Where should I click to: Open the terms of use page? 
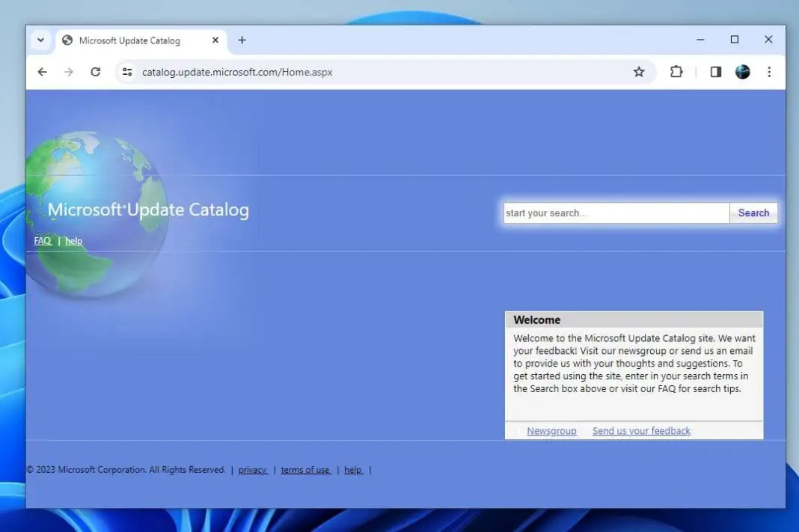pyautogui.click(x=306, y=470)
